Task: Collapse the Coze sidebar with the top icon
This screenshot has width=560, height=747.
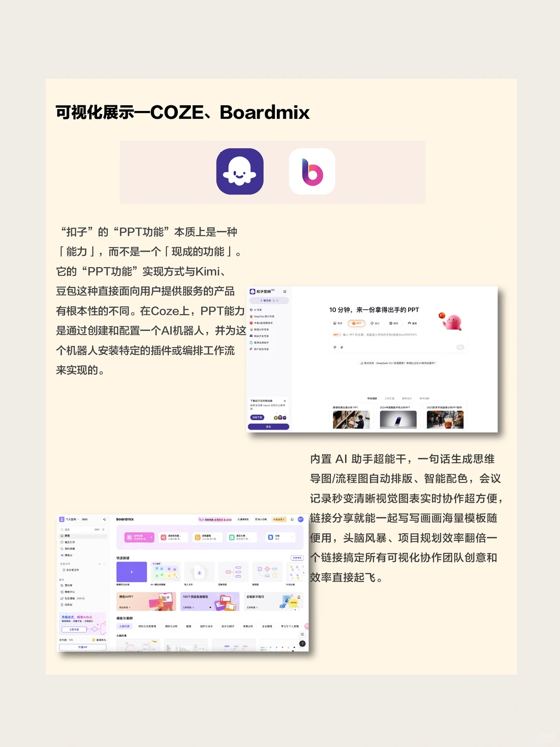Action: click(285, 292)
